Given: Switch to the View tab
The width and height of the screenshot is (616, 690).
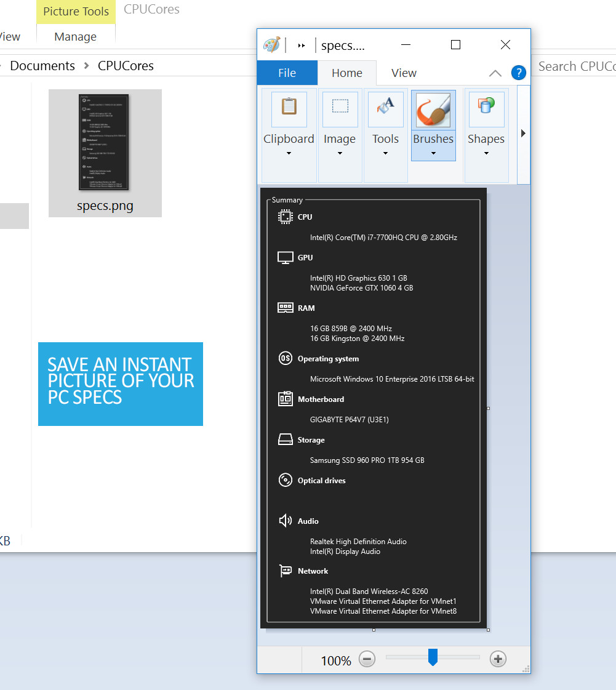Looking at the screenshot, I should pos(403,73).
